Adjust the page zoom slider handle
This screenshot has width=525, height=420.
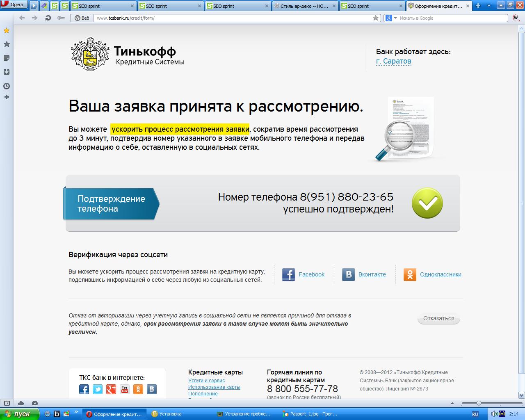478,403
